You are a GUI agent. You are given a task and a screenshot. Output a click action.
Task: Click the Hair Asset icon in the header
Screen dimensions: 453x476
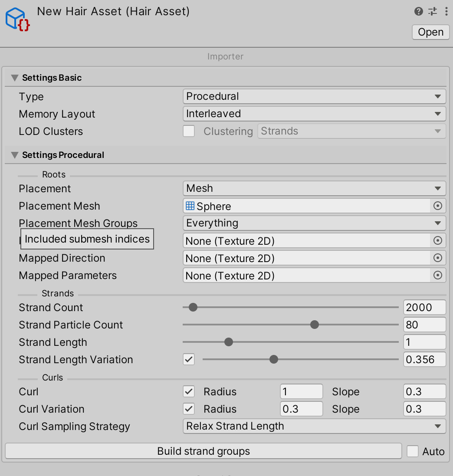pos(17,18)
